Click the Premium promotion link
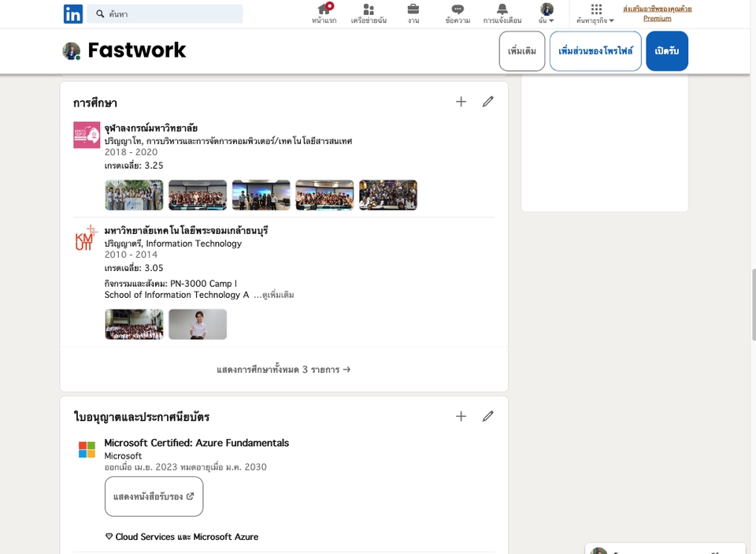This screenshot has width=756, height=554. 657,13
